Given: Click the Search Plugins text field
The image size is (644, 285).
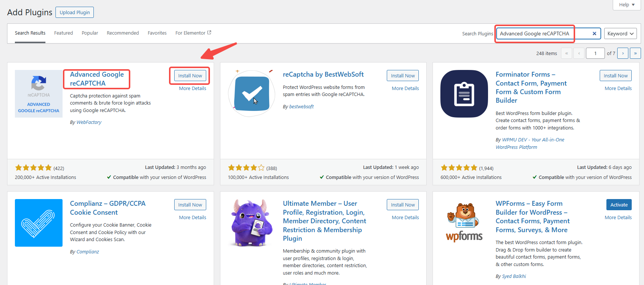Looking at the screenshot, I should click(543, 33).
